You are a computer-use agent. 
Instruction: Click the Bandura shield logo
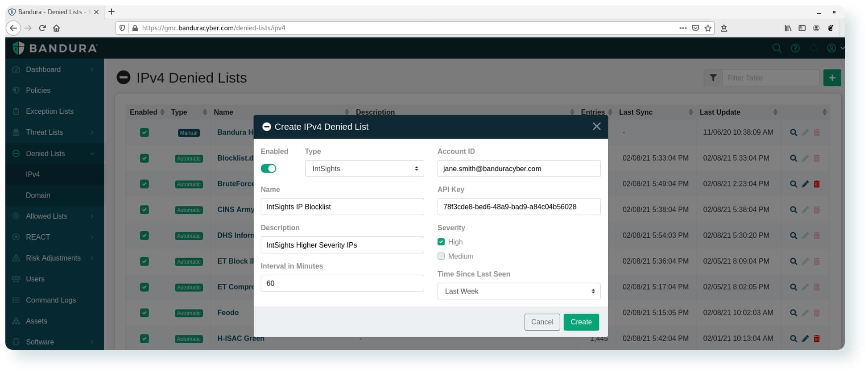coord(18,48)
